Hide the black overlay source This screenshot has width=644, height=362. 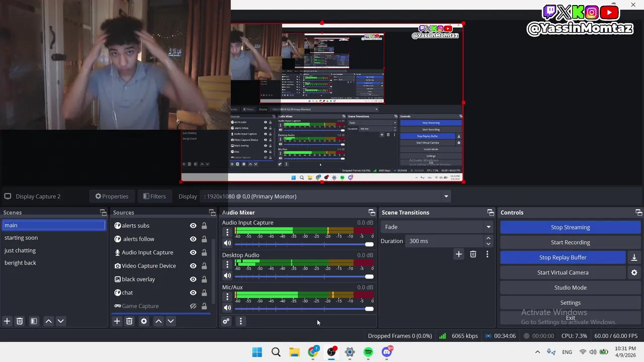pyautogui.click(x=193, y=280)
